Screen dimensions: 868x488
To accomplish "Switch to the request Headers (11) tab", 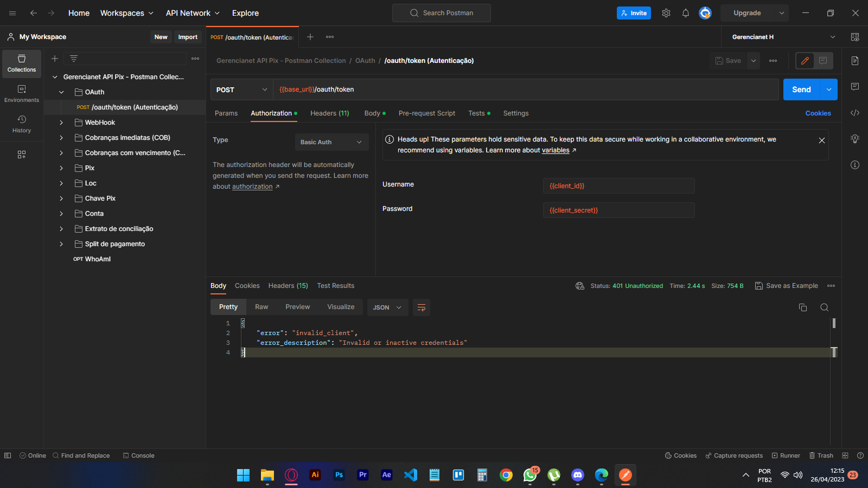I will point(330,113).
